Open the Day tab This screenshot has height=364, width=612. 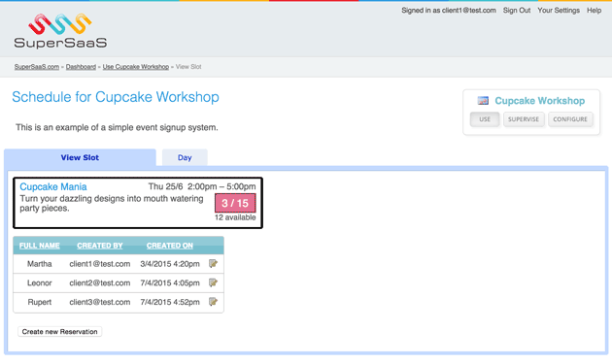point(185,157)
